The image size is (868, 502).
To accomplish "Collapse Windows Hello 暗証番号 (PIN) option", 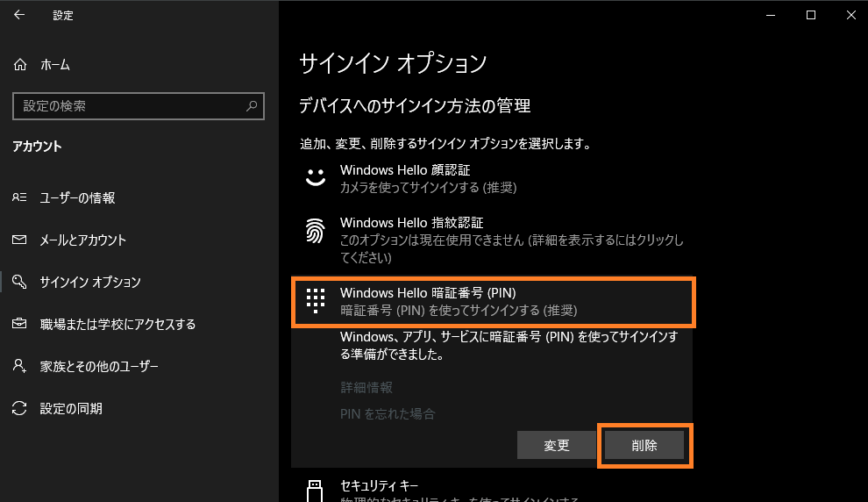I will (494, 301).
